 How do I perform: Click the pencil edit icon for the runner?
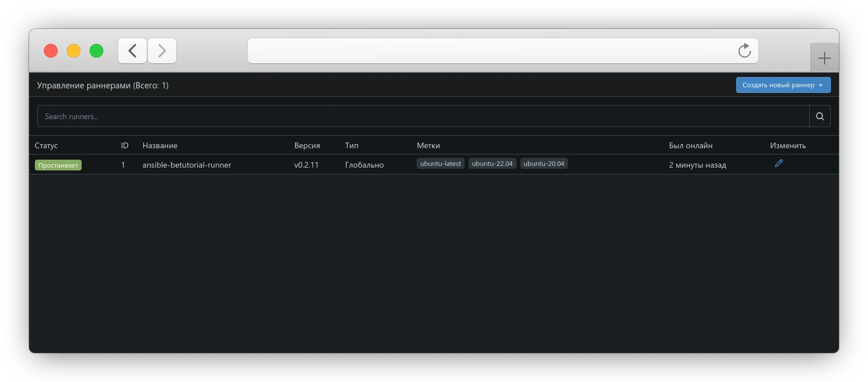[778, 164]
